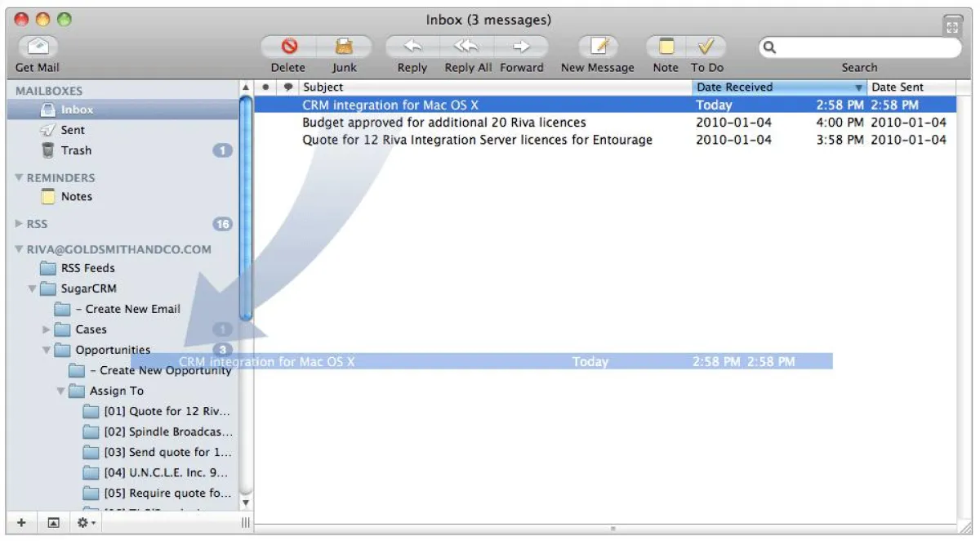
Task: Mark message as Junk
Action: (x=345, y=47)
